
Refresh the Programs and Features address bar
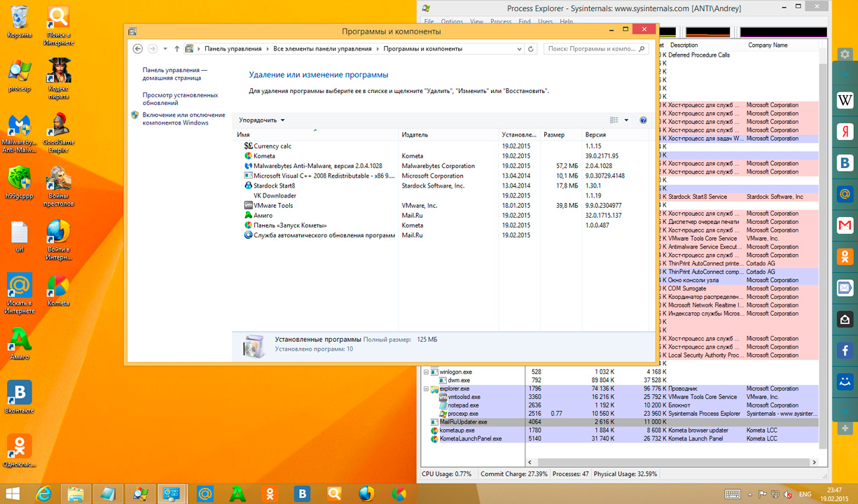point(531,49)
